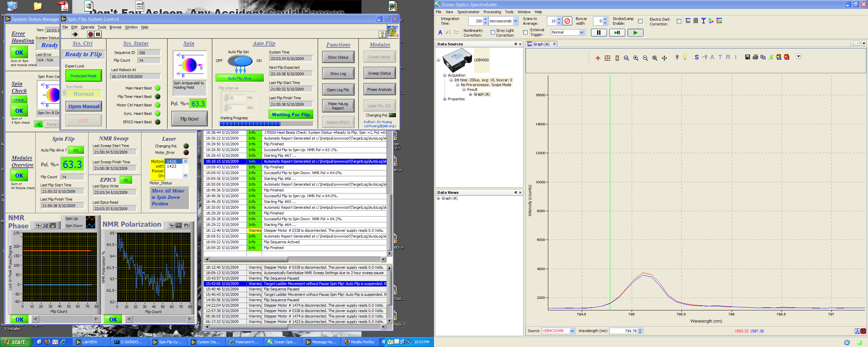Click the Open Manual button

[84, 106]
